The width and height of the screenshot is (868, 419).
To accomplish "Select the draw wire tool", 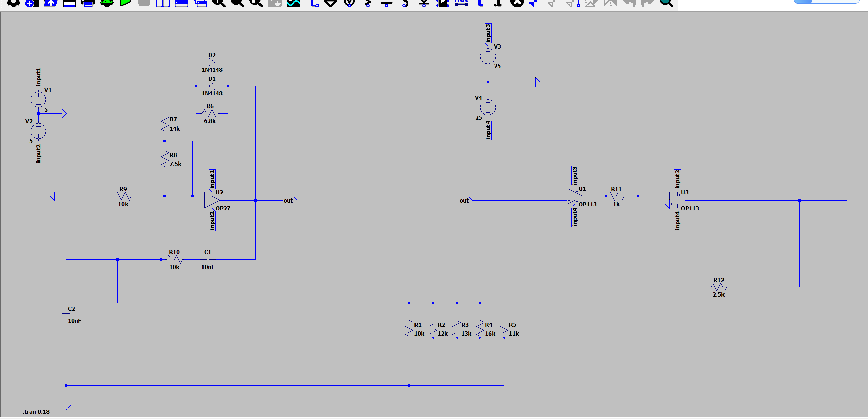I will pyautogui.click(x=314, y=3).
